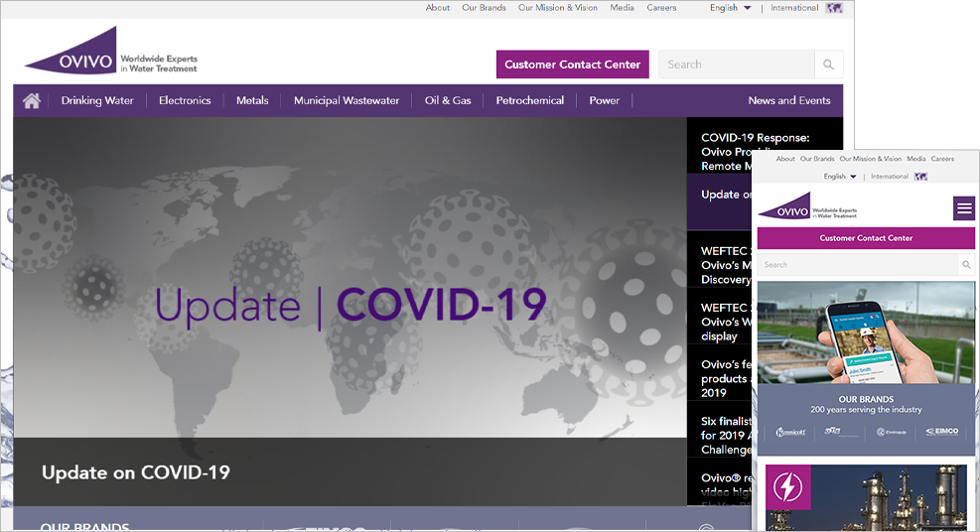The height and width of the screenshot is (532, 980).
Task: Click Our Mission & Vision in mobile view
Action: (870, 159)
